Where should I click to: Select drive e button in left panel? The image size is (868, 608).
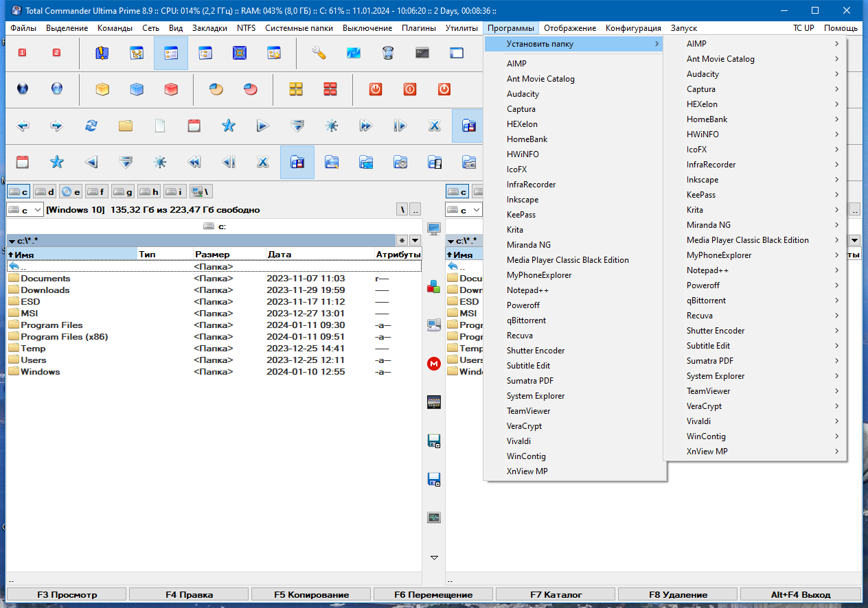(x=71, y=191)
